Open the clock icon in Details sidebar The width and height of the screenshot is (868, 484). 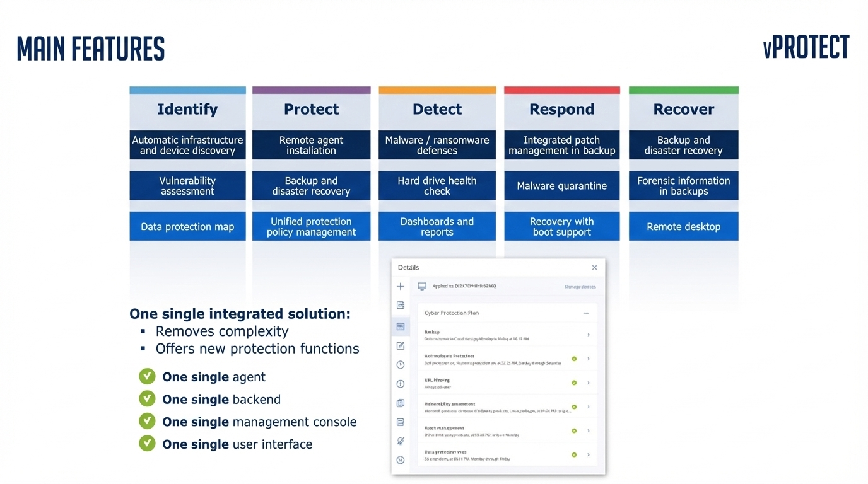click(x=400, y=365)
